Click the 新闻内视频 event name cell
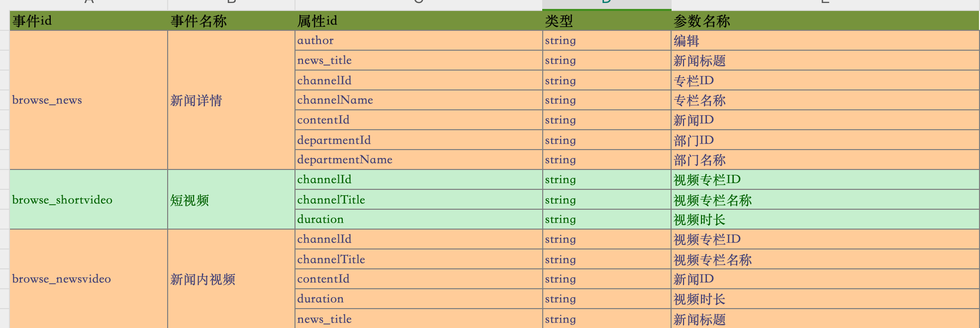The height and width of the screenshot is (328, 980). 231,279
